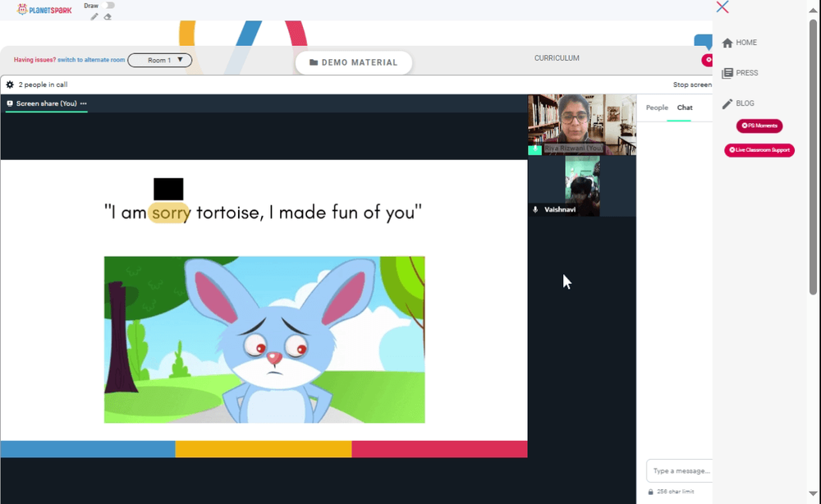Toggle your own microphone icon

pos(534,149)
